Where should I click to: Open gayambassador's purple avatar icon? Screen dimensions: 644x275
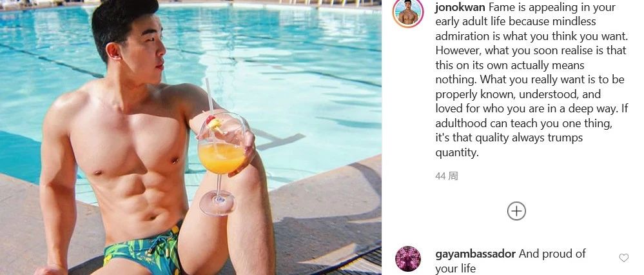tap(408, 259)
